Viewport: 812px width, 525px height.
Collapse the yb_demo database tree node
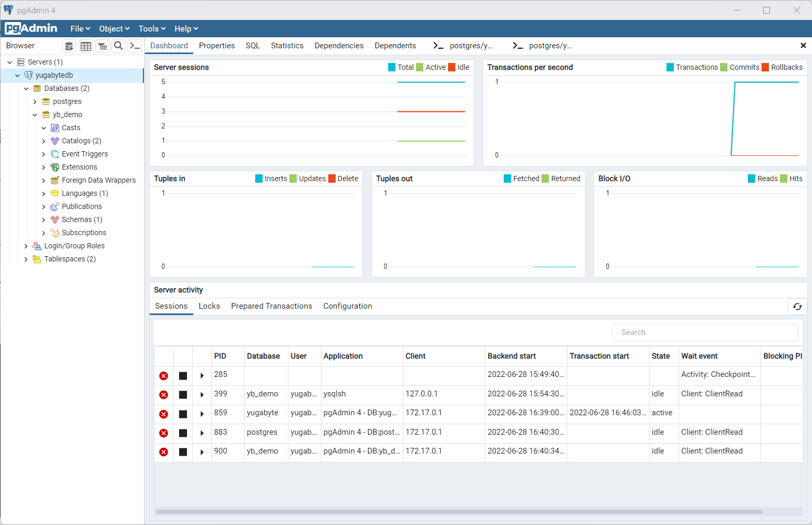[35, 114]
